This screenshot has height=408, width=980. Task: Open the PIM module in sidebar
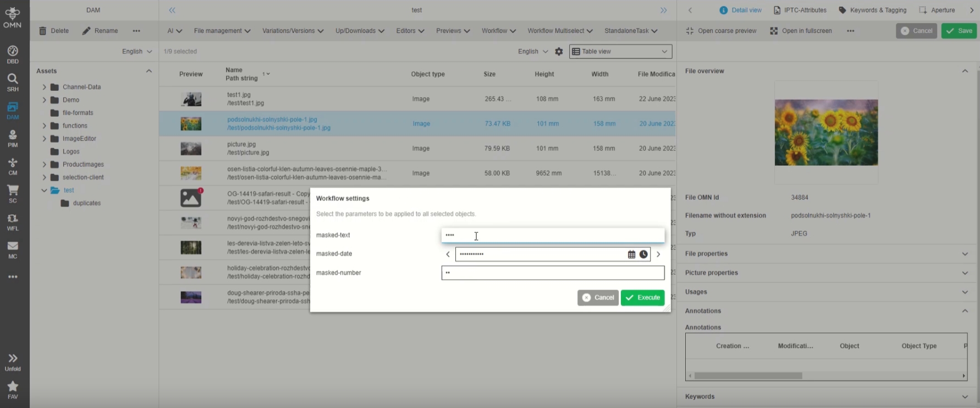point(13,138)
